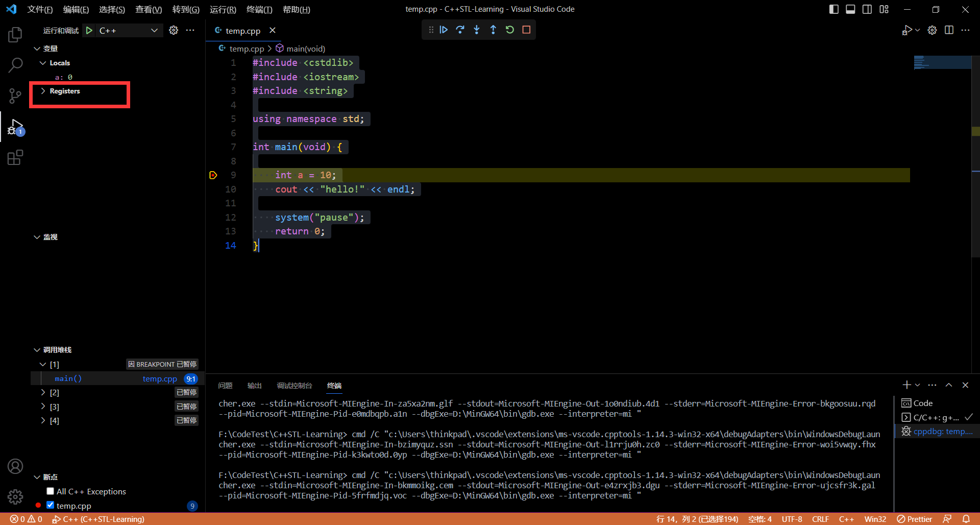The image size is (980, 525).
Task: Open the C++ launch configuration dropdown
Action: pyautogui.click(x=154, y=31)
